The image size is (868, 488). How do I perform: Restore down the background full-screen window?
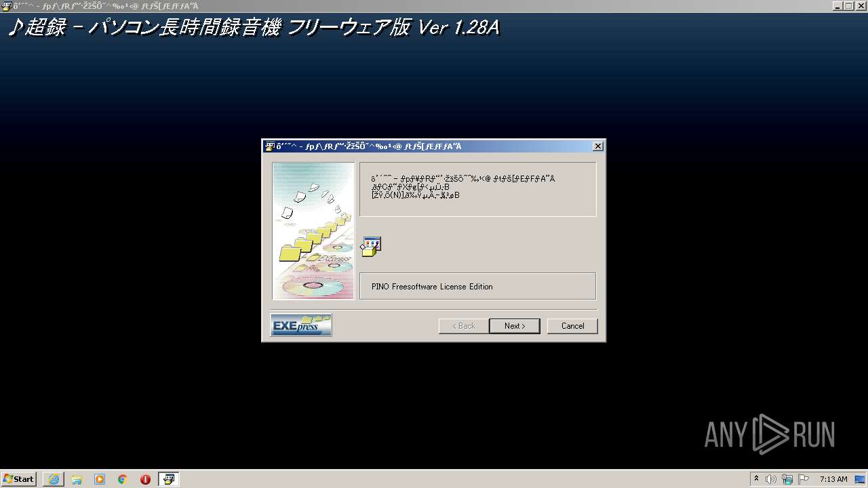tap(848, 5)
